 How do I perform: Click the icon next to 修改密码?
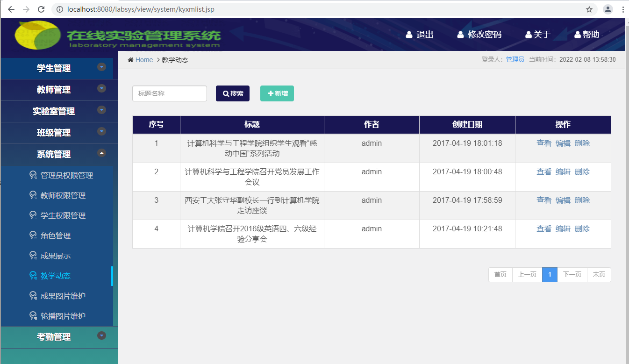click(460, 35)
